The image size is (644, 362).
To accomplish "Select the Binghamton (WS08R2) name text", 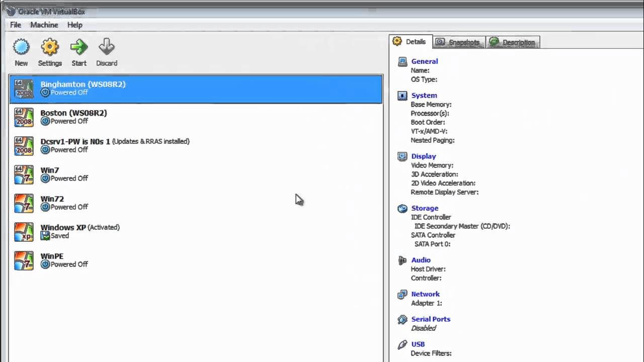I will 83,84.
